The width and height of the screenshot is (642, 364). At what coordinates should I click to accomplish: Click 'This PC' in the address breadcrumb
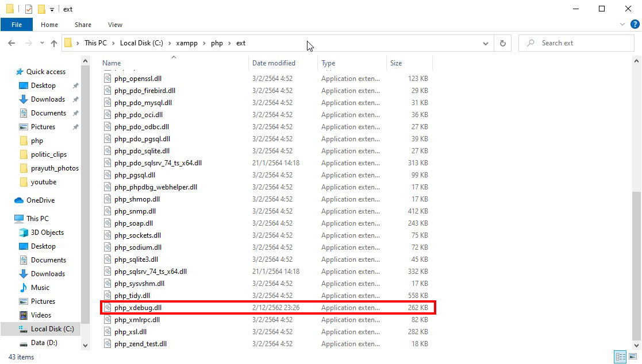pos(95,43)
